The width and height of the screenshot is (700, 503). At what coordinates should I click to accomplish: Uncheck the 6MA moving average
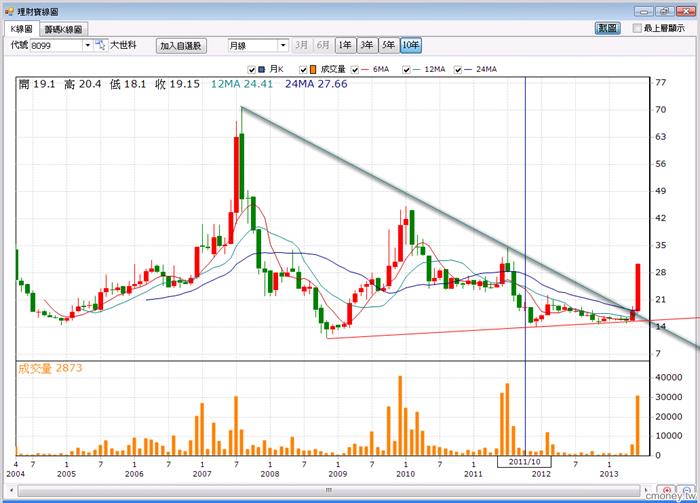[355, 70]
